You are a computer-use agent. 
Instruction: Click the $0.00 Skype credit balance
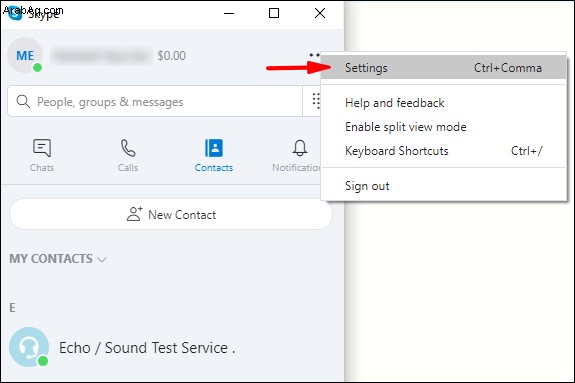(x=172, y=56)
